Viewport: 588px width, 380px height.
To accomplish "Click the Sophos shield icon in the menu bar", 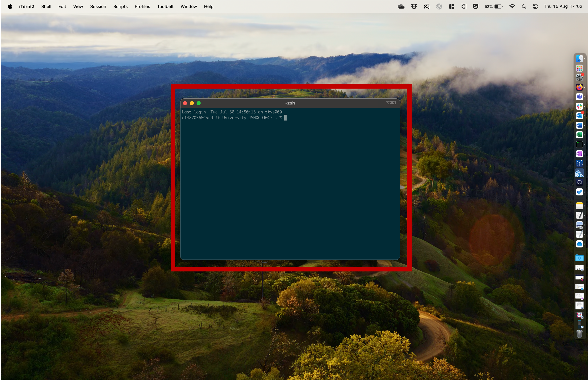I will click(475, 7).
